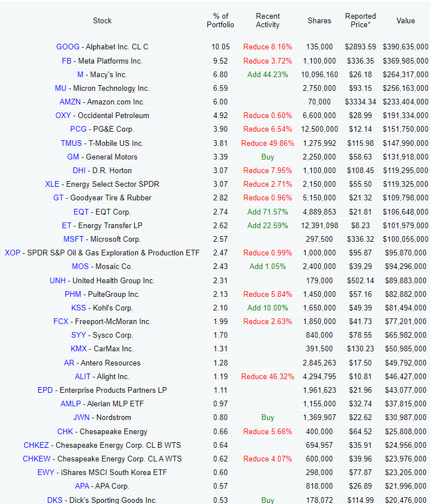The image size is (430, 504).
Task: Click the $390,635,000 value cell
Action: pos(406,47)
